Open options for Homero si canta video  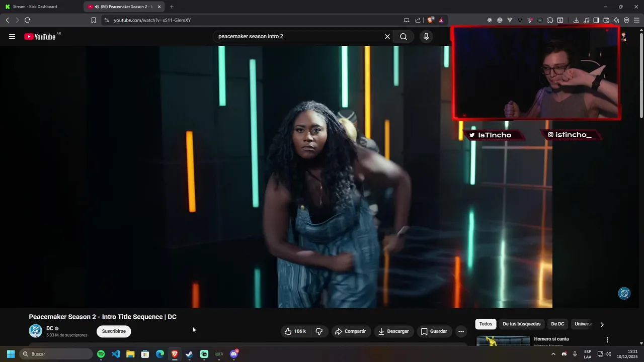(x=607, y=340)
